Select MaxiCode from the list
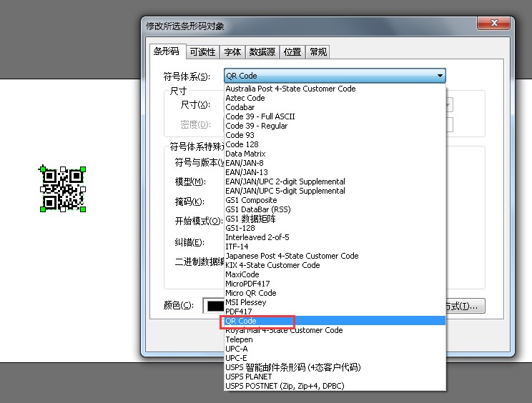The width and height of the screenshot is (532, 403). (242, 274)
